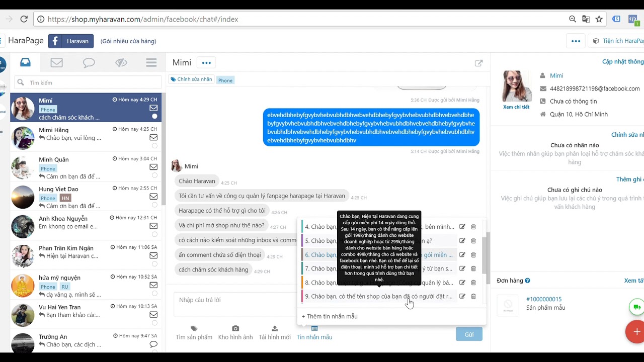Click envelope icon on Hung Viet Dao row
The height and width of the screenshot is (362, 644).
click(153, 197)
